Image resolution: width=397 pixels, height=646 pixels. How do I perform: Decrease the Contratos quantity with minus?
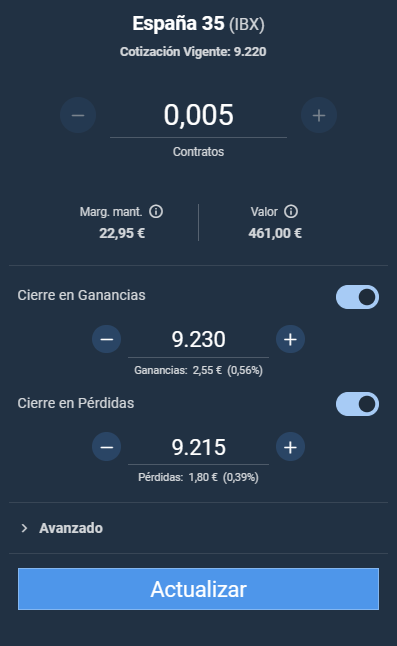coord(78,115)
